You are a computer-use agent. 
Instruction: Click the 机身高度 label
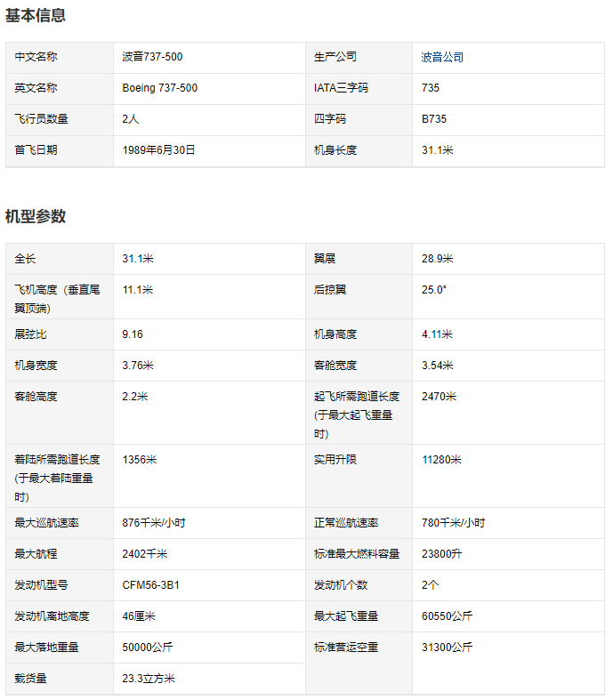(335, 334)
